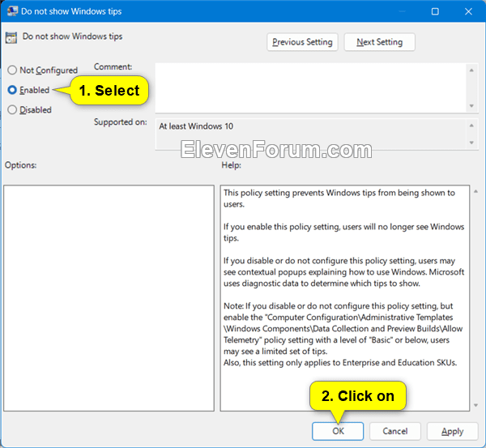
Task: Select the Disabled radio button
Action: pyautogui.click(x=12, y=109)
